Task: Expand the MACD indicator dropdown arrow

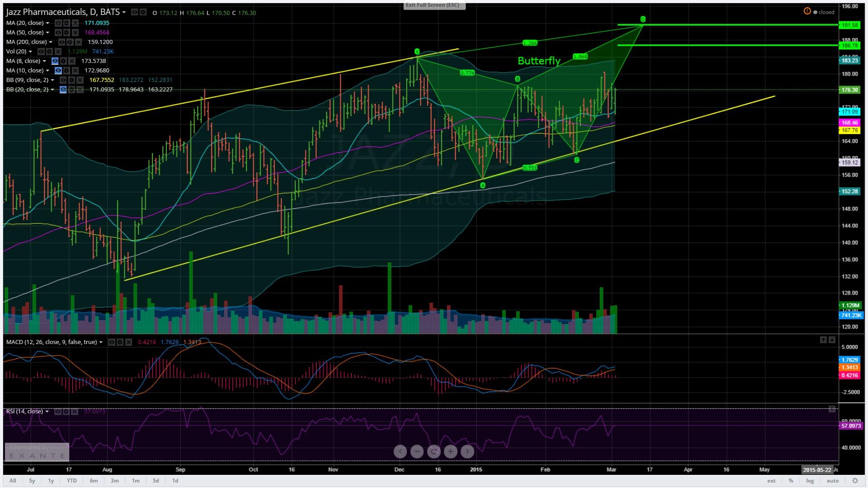Action: tap(100, 342)
